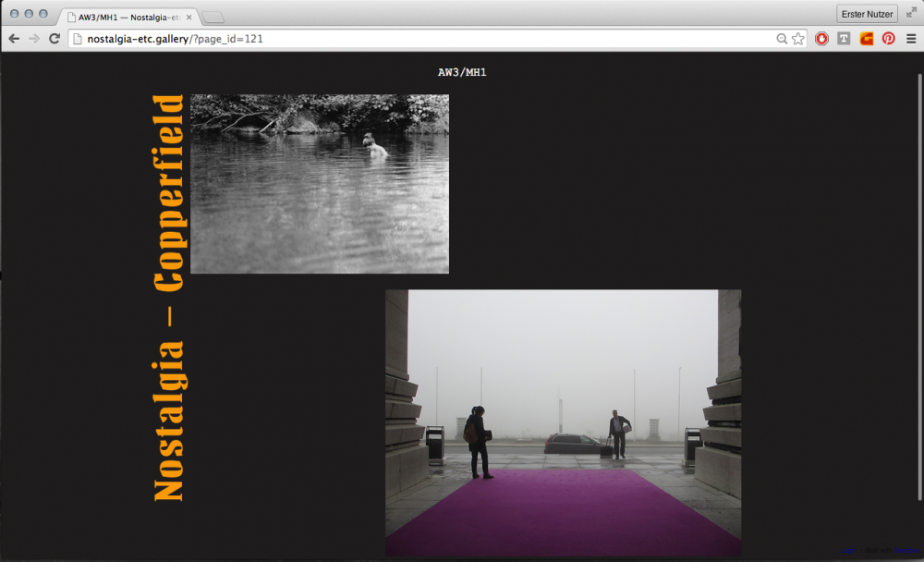Click the black-and-white river swimmer photo

[x=319, y=184]
